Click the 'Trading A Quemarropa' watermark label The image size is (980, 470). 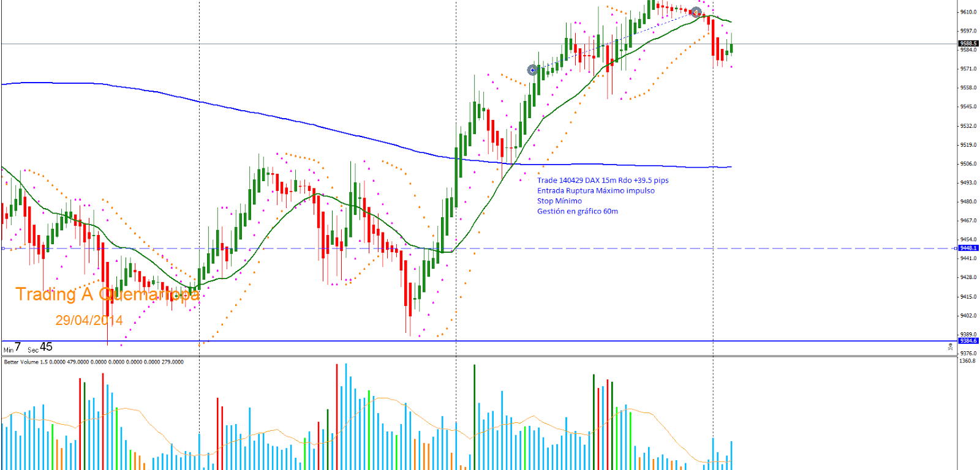107,294
